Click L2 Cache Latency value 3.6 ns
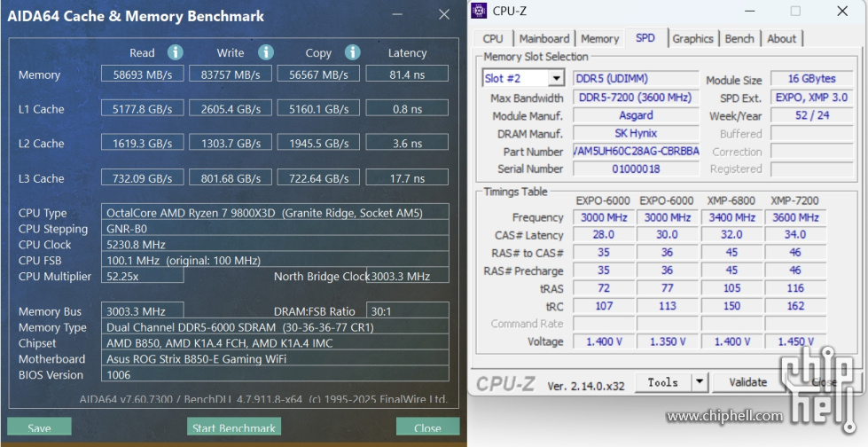 click(x=407, y=143)
